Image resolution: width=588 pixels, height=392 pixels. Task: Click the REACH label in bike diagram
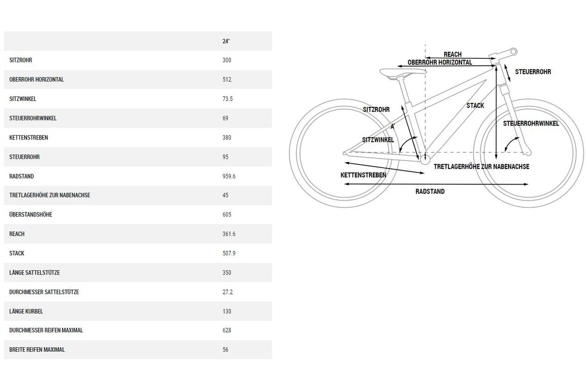452,55
